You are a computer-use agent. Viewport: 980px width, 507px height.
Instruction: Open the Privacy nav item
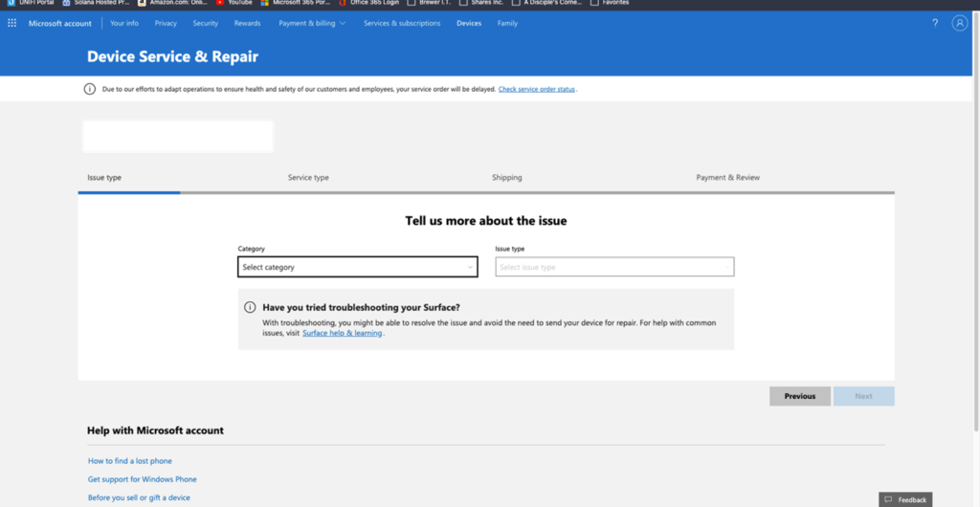(x=166, y=23)
